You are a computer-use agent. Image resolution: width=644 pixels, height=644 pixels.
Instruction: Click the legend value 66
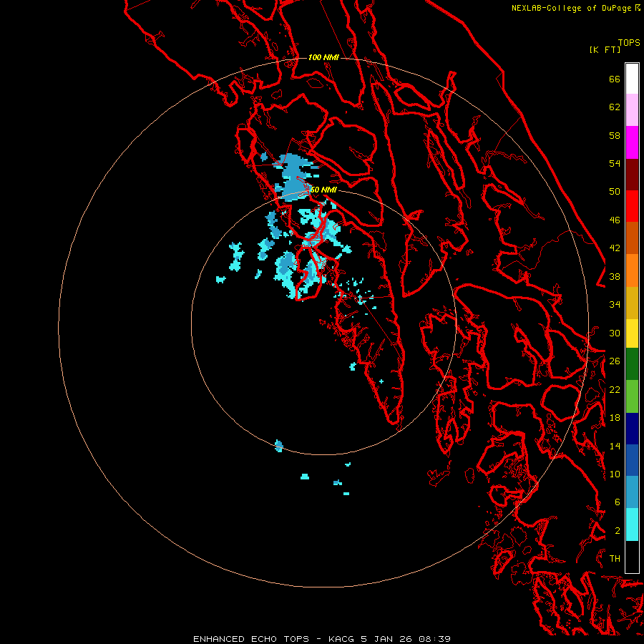(x=615, y=79)
